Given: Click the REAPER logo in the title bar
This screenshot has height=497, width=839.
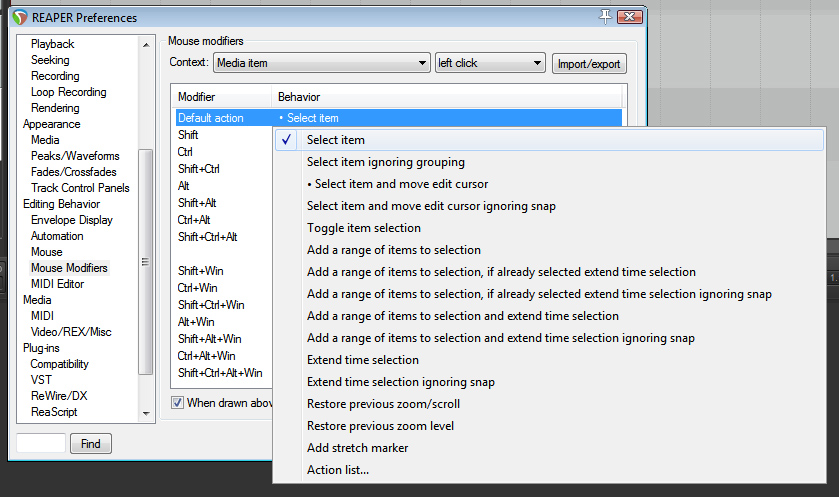Looking at the screenshot, I should 20,18.
